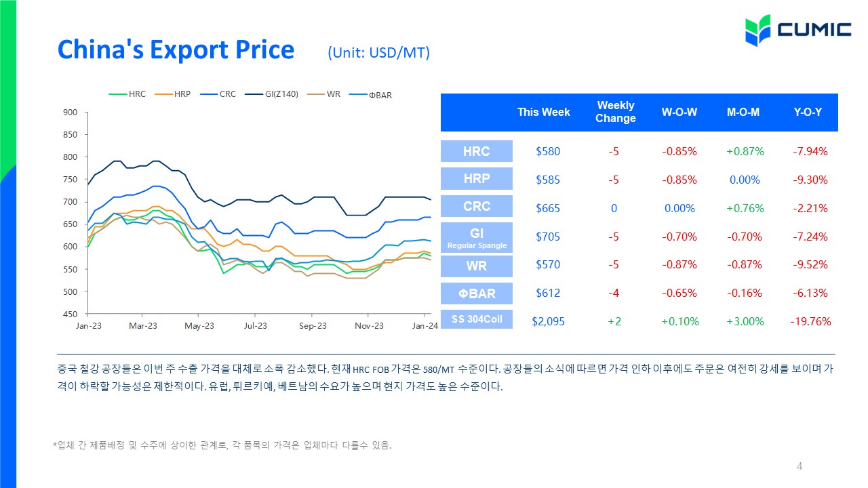Click the This Week column header
Viewport: 868px width, 488px height.
point(544,113)
